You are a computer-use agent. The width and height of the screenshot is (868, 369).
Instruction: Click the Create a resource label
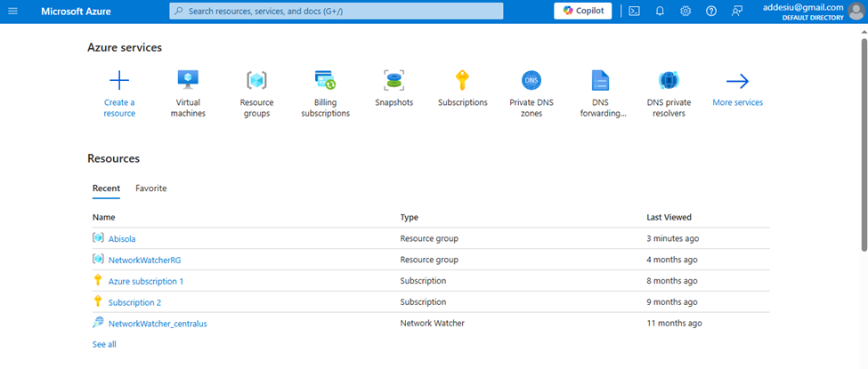(119, 108)
